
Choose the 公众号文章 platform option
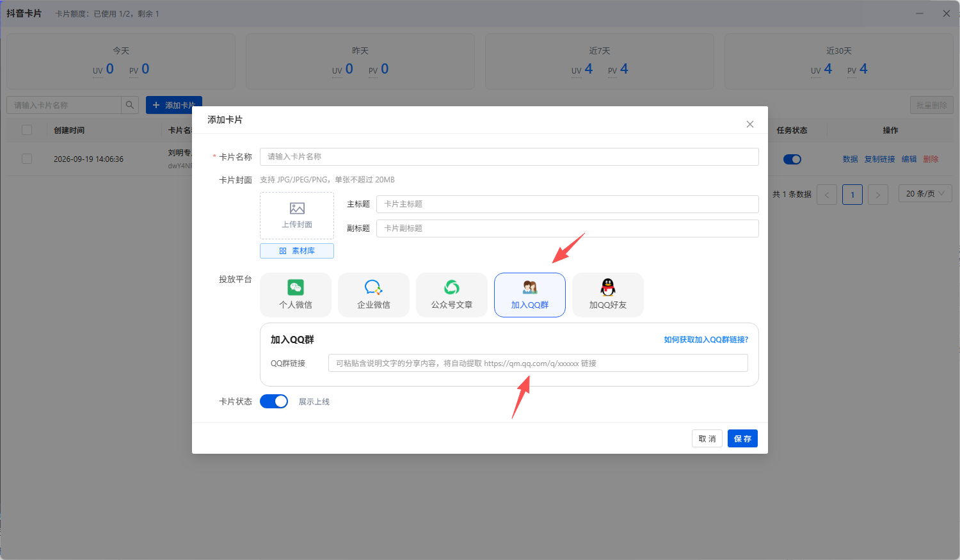click(x=452, y=295)
